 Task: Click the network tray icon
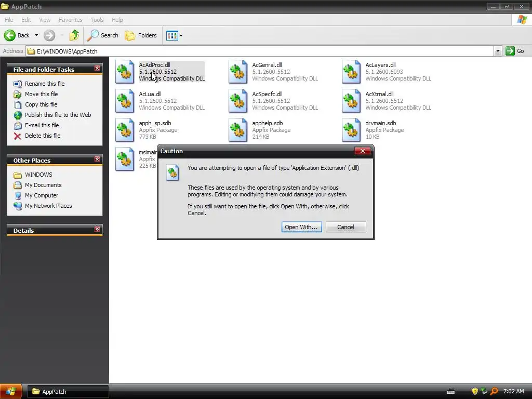[x=484, y=391]
